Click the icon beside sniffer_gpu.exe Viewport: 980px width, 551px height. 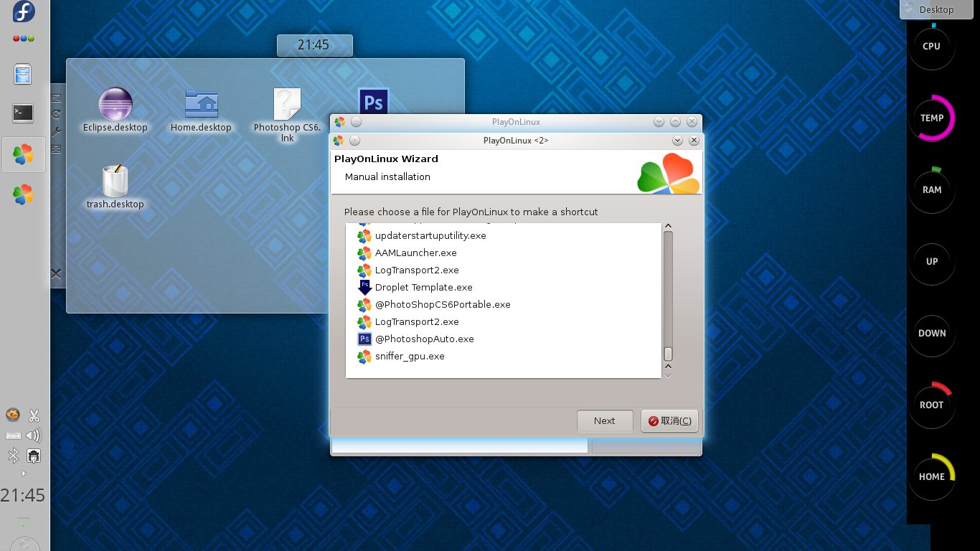click(364, 356)
